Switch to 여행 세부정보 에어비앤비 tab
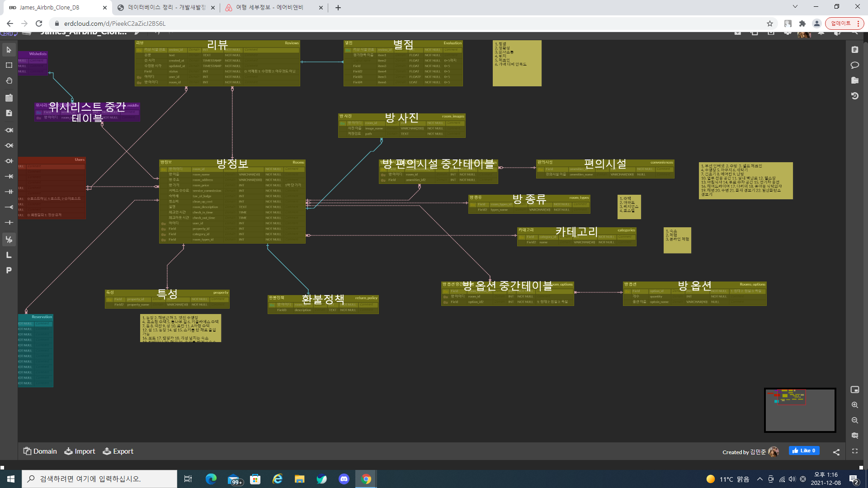The height and width of the screenshot is (488, 868). click(x=269, y=8)
